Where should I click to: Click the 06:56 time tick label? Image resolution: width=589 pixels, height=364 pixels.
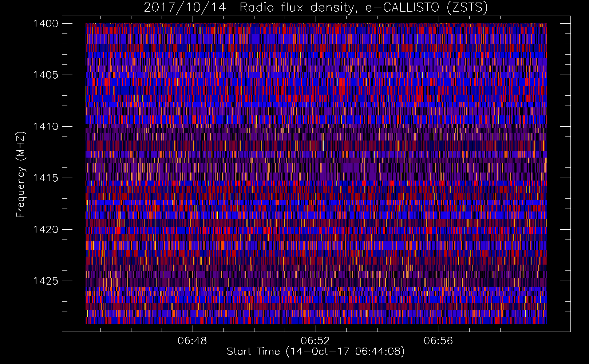point(438,341)
